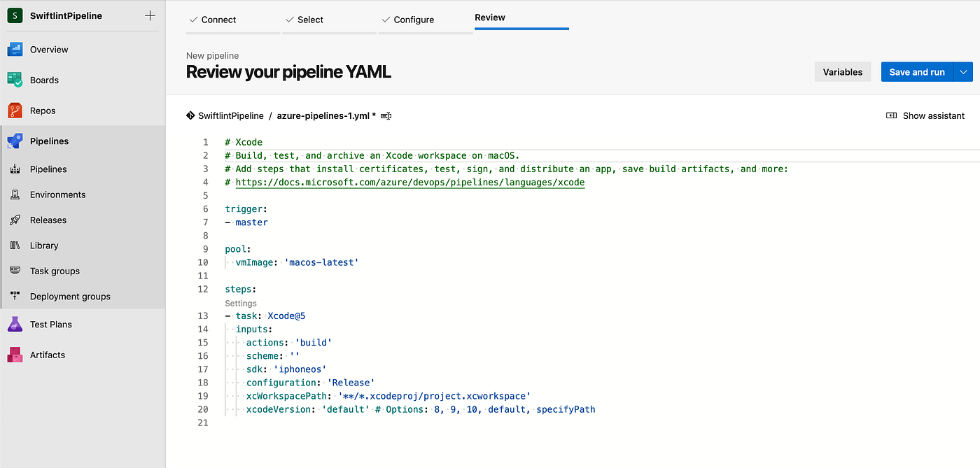Open Boards from the sidebar icon
The height and width of the screenshot is (468, 980).
click(15, 80)
